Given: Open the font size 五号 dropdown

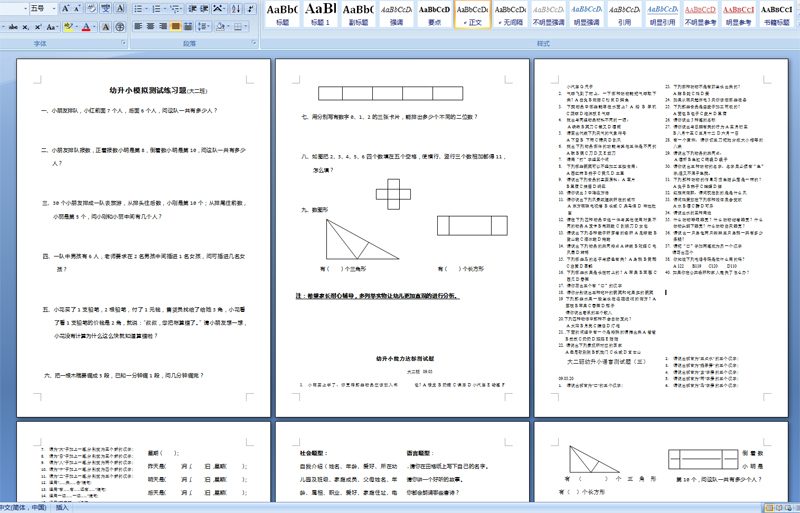Looking at the screenshot, I should [x=54, y=9].
